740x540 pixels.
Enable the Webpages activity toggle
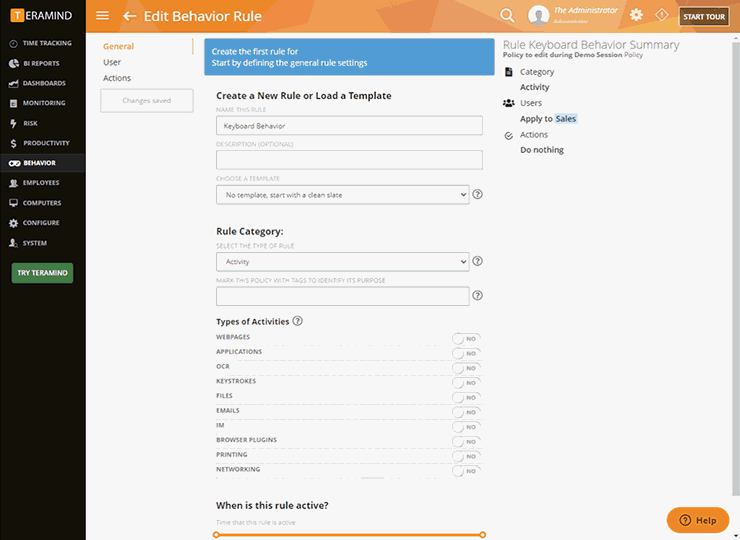click(x=466, y=338)
